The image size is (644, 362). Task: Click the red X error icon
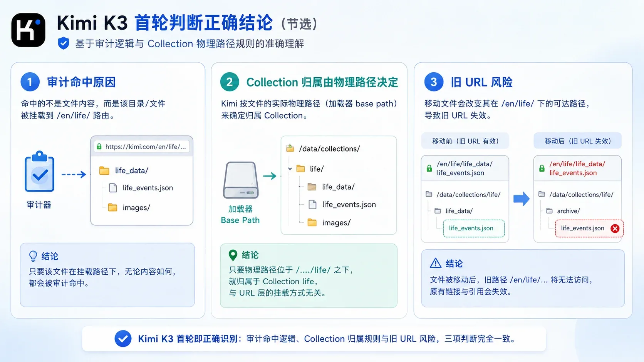(x=615, y=229)
